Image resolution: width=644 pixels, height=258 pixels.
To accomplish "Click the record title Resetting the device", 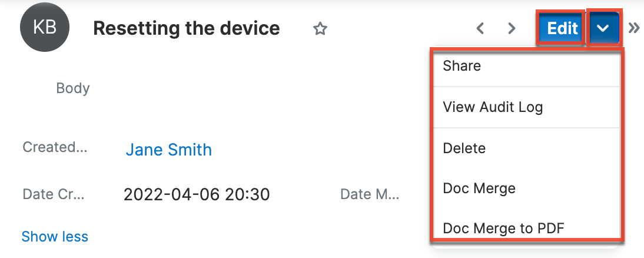I will pos(187,28).
